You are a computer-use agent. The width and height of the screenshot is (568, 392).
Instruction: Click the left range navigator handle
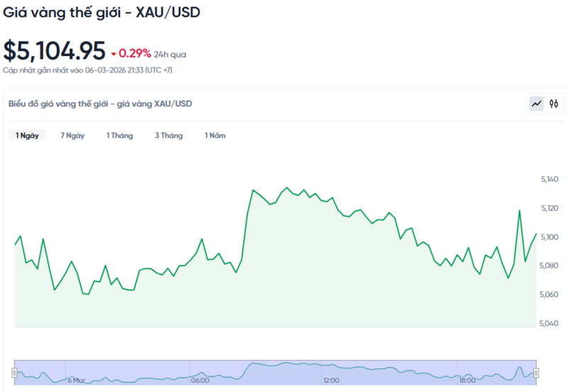click(13, 373)
